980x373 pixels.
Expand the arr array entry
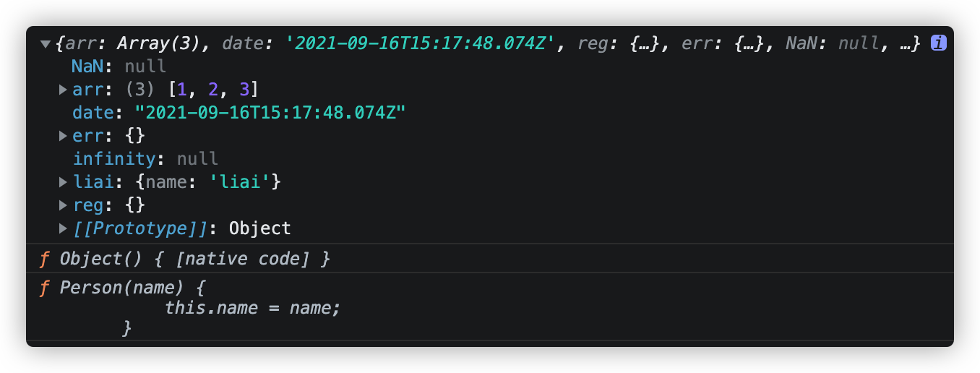point(63,90)
